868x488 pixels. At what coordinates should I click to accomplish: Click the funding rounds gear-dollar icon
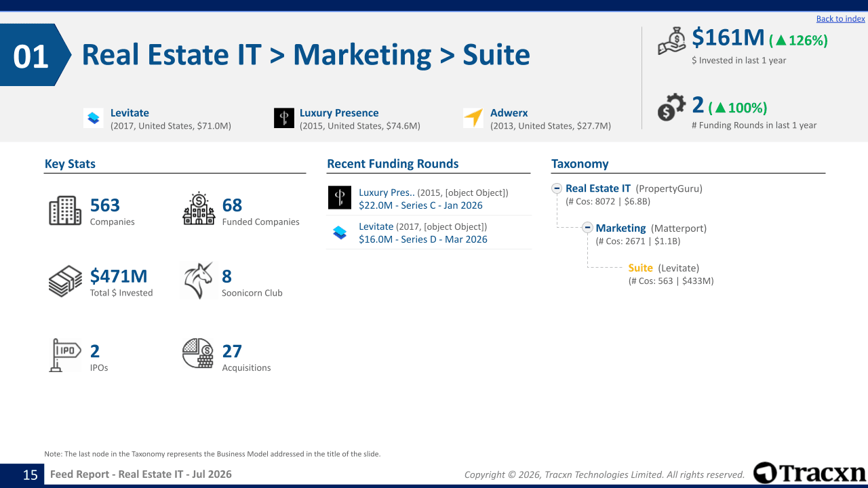[672, 108]
